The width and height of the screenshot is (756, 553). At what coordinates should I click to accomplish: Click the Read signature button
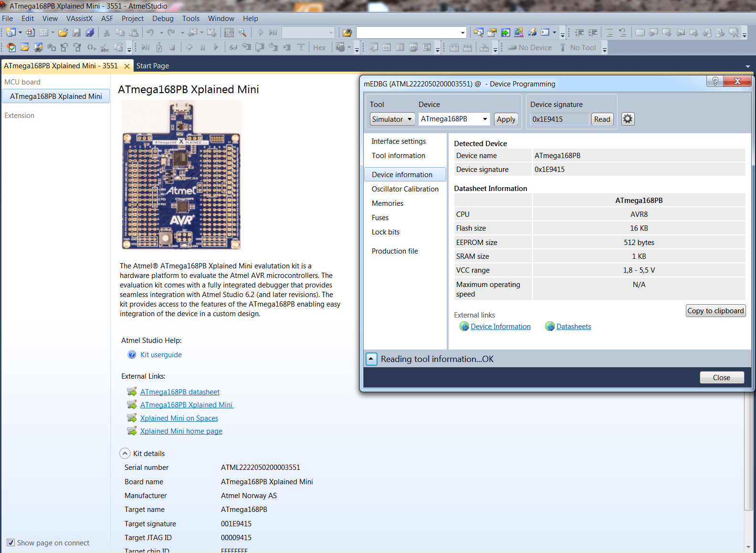pos(602,119)
